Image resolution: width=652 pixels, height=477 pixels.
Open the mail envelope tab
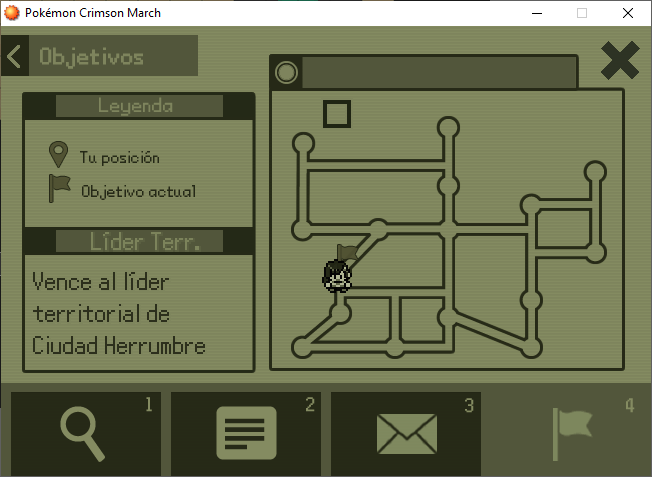tap(406, 434)
